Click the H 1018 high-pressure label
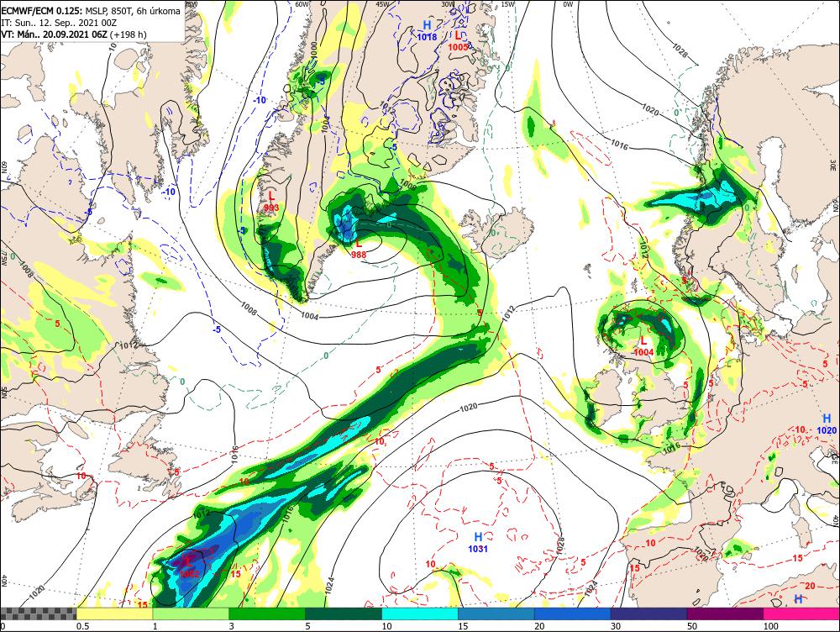This screenshot has height=632, width=840. (427, 30)
